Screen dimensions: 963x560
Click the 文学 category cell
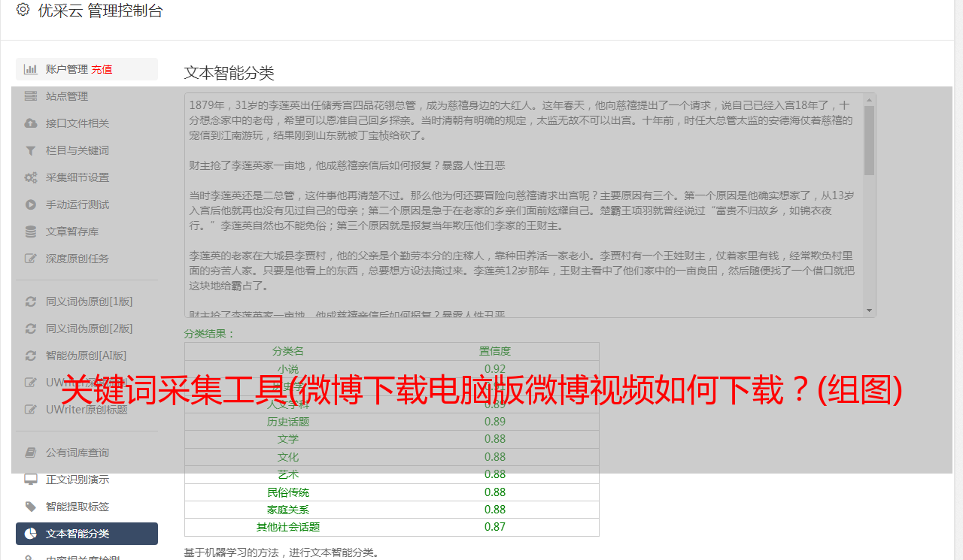[288, 439]
